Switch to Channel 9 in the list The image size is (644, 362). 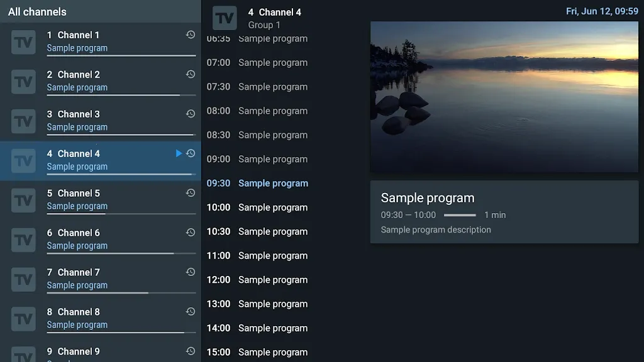click(101, 353)
